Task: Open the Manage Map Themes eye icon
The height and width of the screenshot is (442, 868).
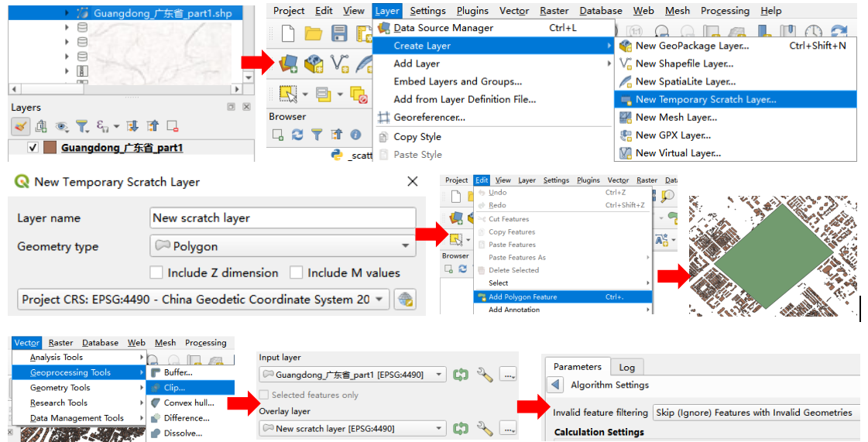Action: pyautogui.click(x=61, y=127)
